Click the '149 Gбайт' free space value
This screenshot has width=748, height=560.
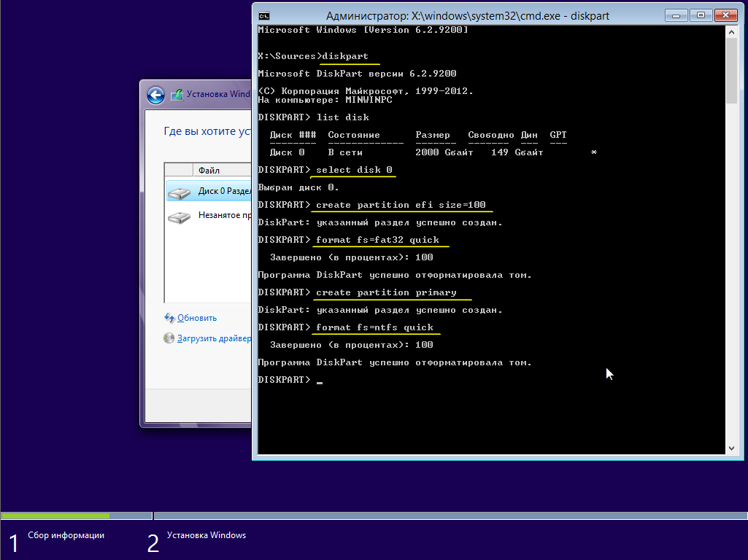click(517, 152)
